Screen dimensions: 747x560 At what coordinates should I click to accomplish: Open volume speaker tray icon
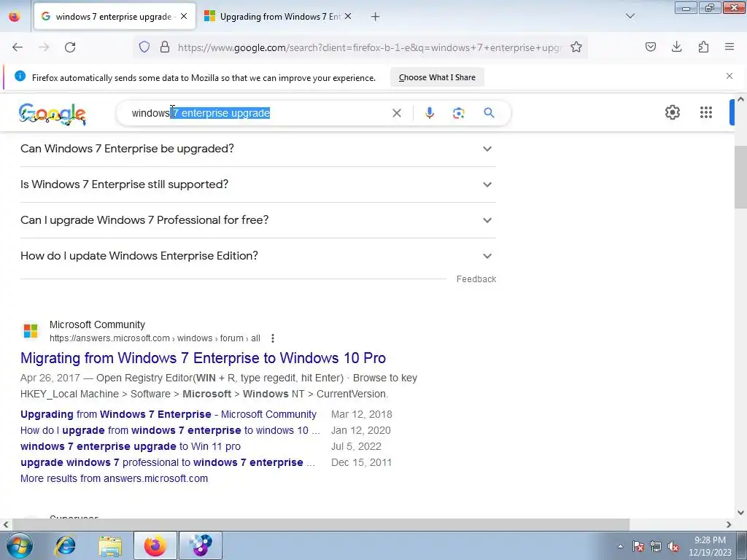(x=673, y=546)
